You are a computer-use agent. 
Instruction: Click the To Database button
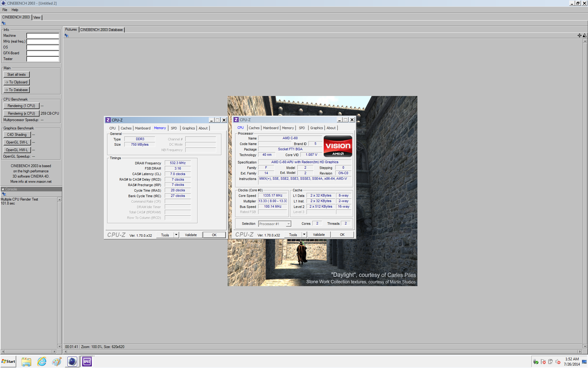(x=17, y=90)
